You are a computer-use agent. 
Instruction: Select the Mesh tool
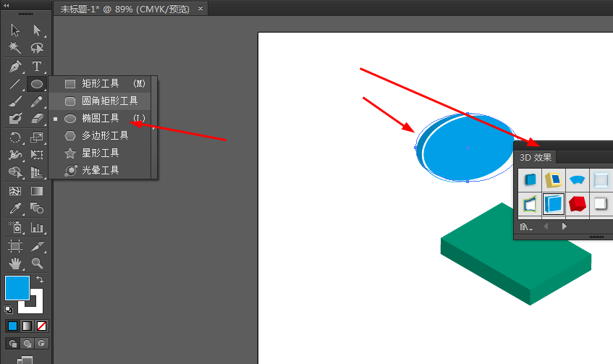click(x=15, y=191)
